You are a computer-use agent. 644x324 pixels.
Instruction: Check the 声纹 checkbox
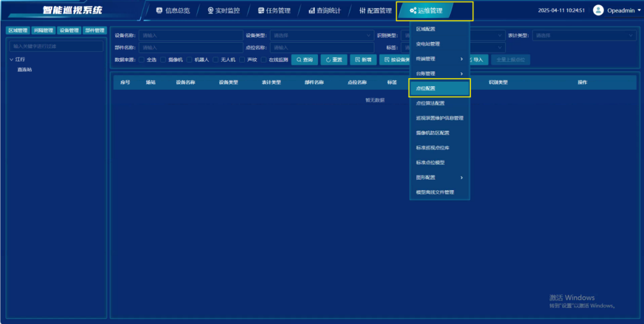[242, 59]
